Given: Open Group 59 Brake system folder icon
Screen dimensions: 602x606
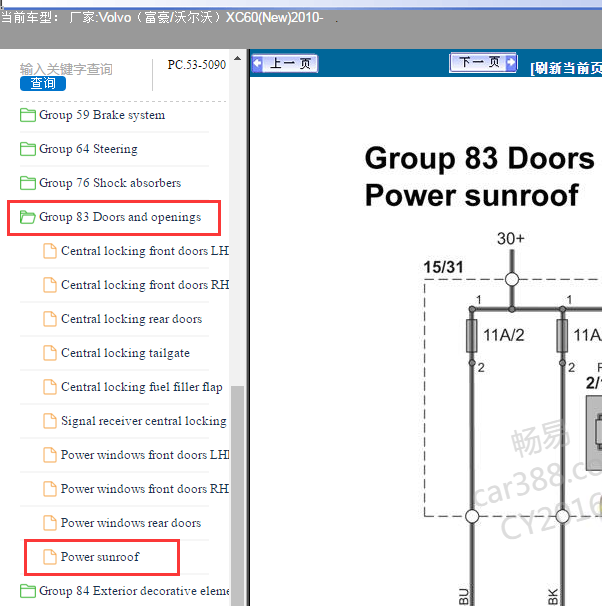Looking at the screenshot, I should tap(28, 115).
